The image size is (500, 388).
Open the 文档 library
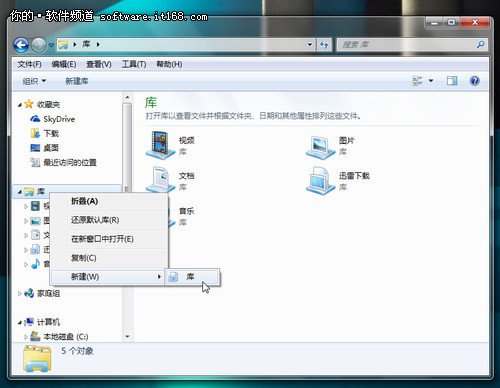(x=170, y=180)
